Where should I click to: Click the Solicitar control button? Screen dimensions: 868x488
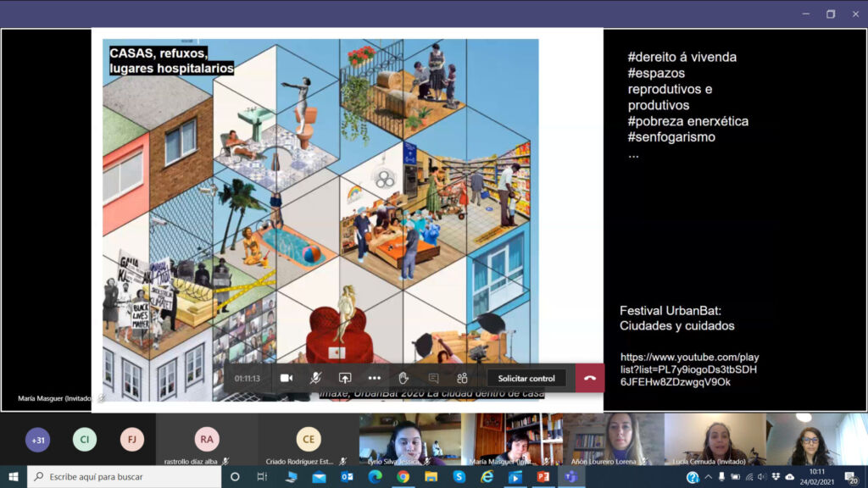(x=526, y=378)
